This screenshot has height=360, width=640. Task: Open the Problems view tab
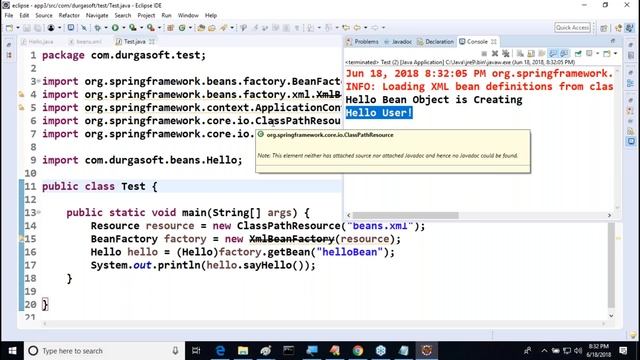(362, 42)
